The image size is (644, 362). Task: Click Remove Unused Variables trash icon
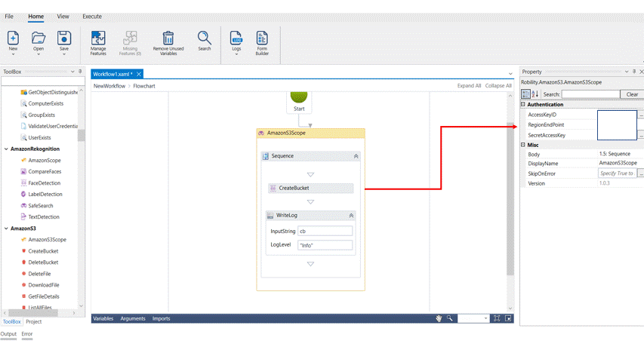(168, 38)
